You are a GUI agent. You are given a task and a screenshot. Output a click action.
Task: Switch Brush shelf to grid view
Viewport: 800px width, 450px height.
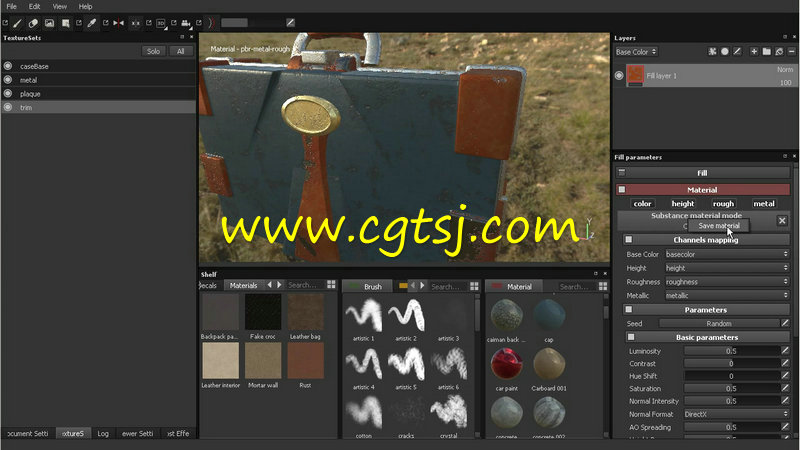474,286
